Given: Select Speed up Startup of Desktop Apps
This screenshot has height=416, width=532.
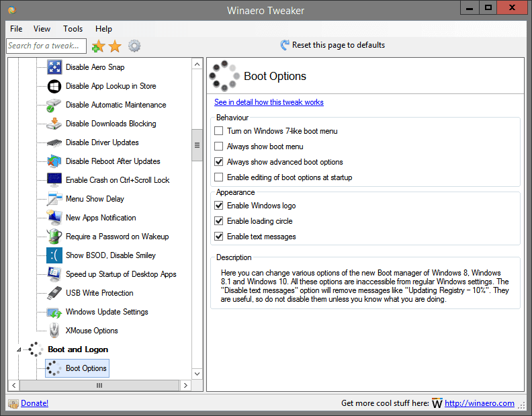Looking at the screenshot, I should point(121,274).
